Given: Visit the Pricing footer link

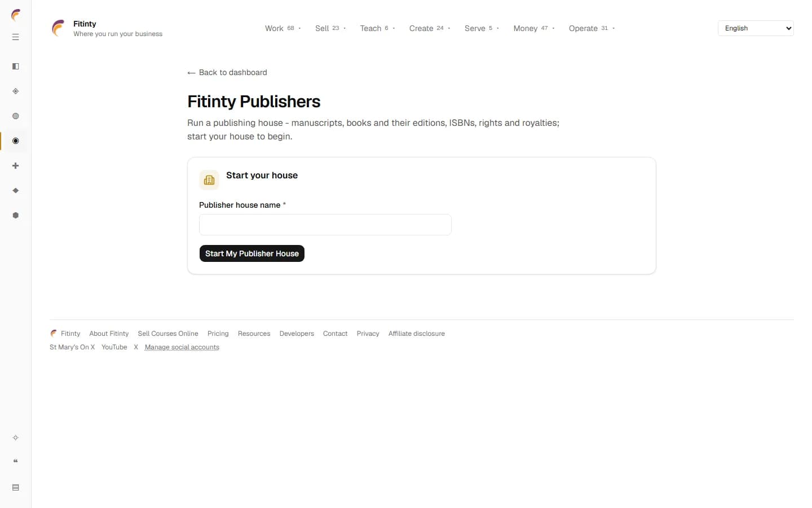Looking at the screenshot, I should 218,334.
